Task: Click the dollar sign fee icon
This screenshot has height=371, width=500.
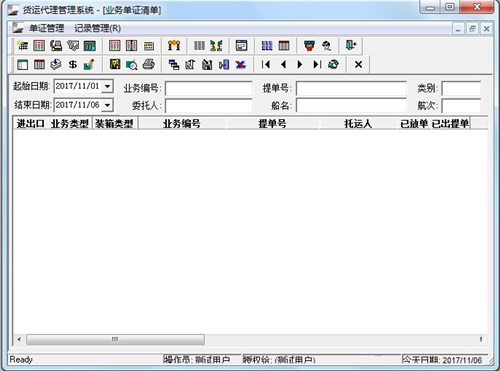Action: pos(73,64)
